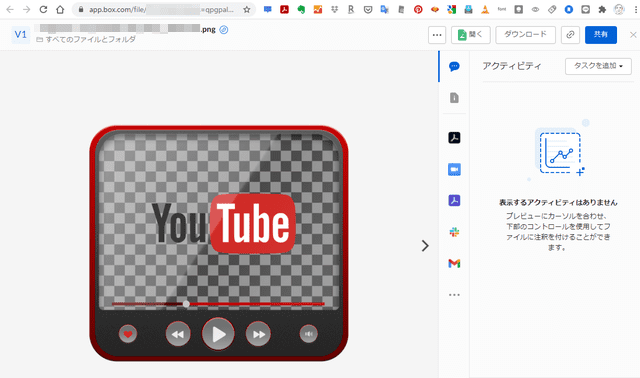640x378 pixels.
Task: Show more sidebar integrations
Action: pyautogui.click(x=454, y=294)
